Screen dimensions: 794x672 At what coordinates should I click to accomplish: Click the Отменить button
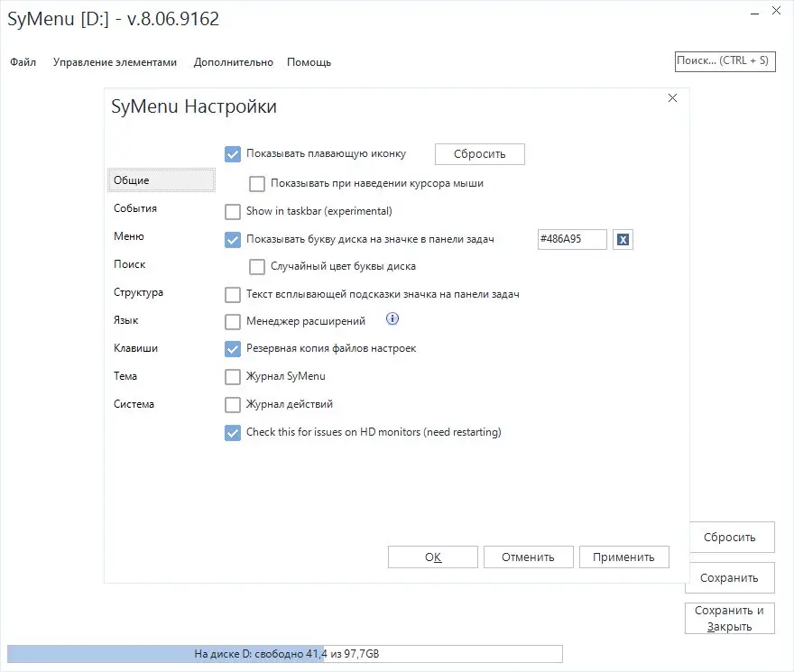click(528, 557)
